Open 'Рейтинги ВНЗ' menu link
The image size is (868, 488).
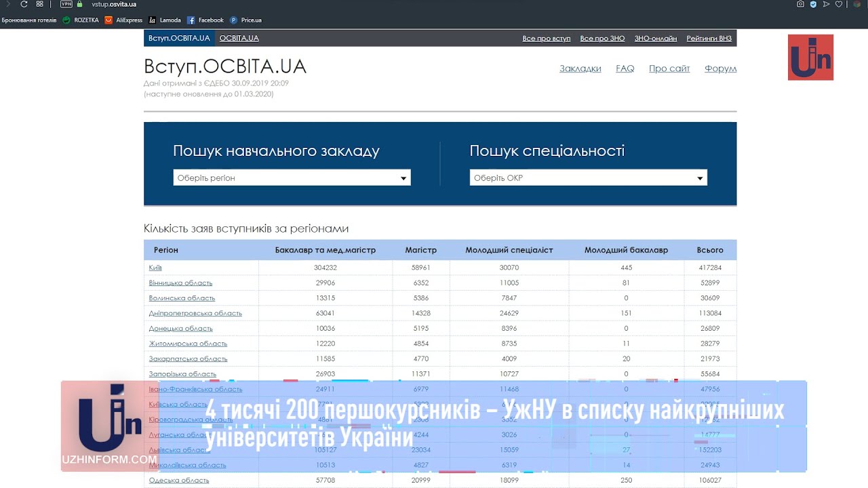(x=709, y=39)
